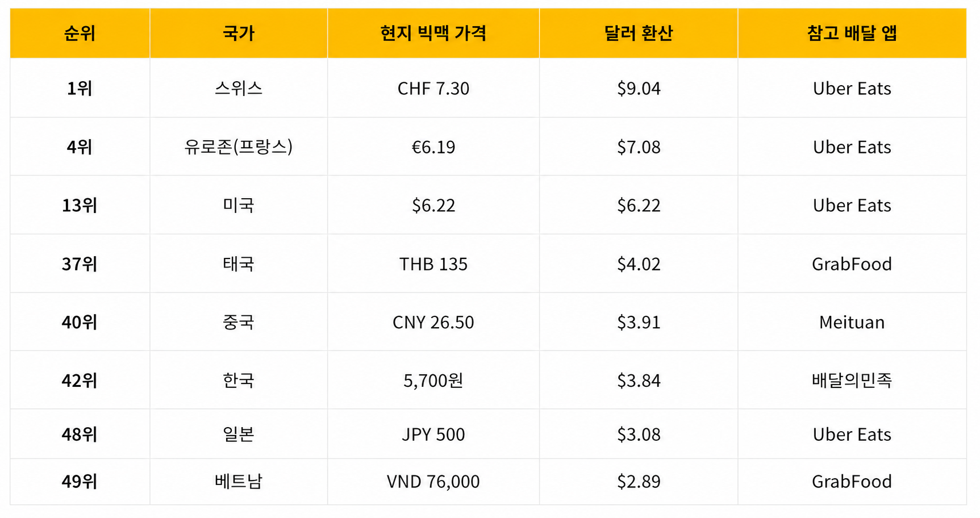Select the 5,700원 price cell
This screenshot has width=980, height=518.
[x=433, y=380]
